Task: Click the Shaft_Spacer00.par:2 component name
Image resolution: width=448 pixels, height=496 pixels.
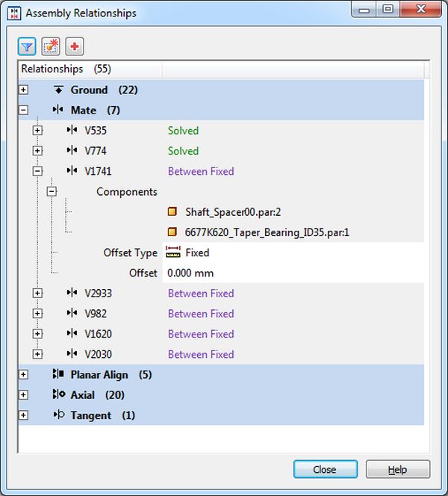Action: (x=233, y=212)
